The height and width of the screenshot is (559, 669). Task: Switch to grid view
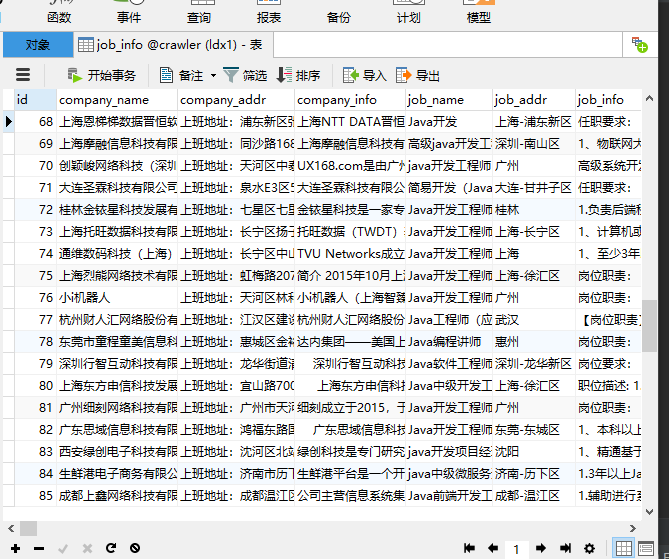click(623, 548)
